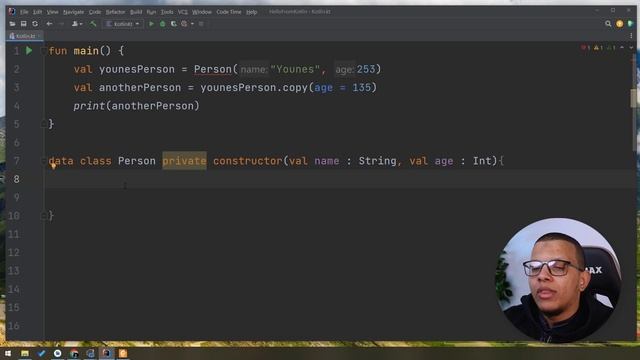Viewport: 640px width, 360px height.
Task: Open the editor tabs kebab menu
Action: (631, 36)
